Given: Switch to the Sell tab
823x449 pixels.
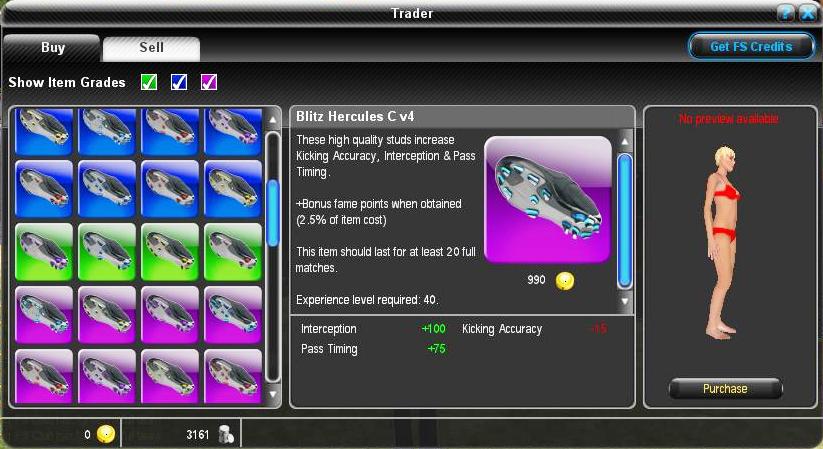Looking at the screenshot, I should (x=151, y=48).
